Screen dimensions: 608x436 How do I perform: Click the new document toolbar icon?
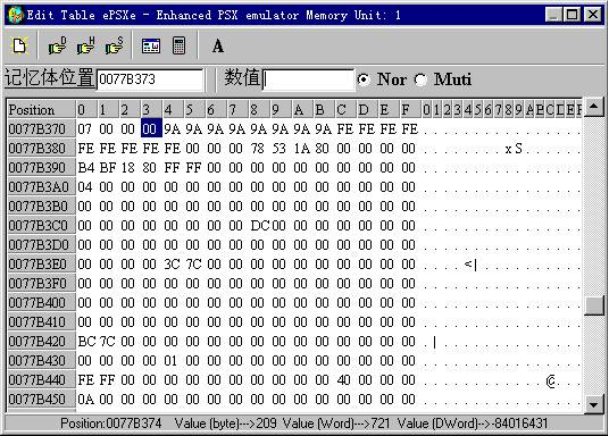tap(19, 46)
